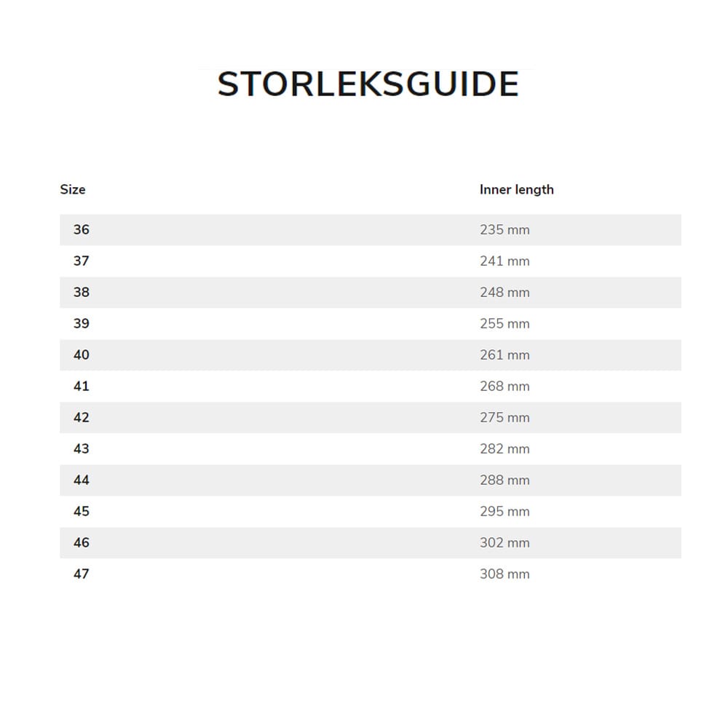Select size 46 in the table
728x728 pixels.
pos(82,542)
